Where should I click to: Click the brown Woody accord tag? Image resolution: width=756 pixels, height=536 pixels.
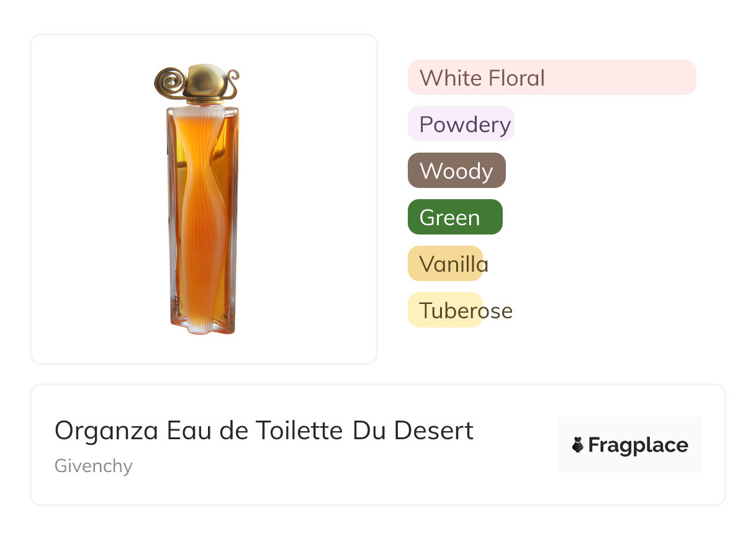click(x=456, y=171)
